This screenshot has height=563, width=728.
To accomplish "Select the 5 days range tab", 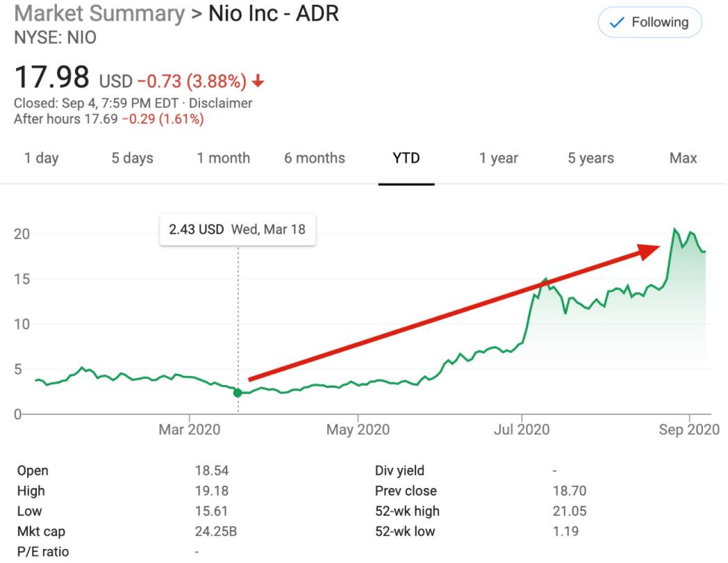I will pyautogui.click(x=132, y=158).
